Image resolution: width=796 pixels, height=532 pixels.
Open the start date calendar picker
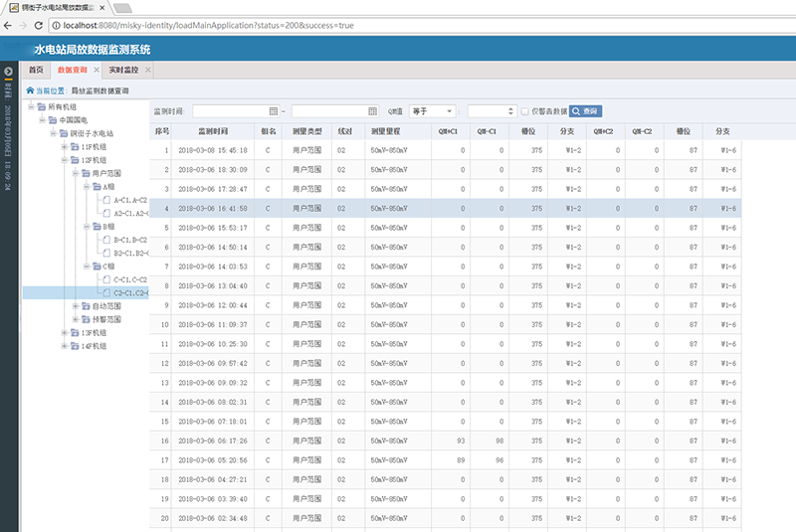tap(274, 111)
